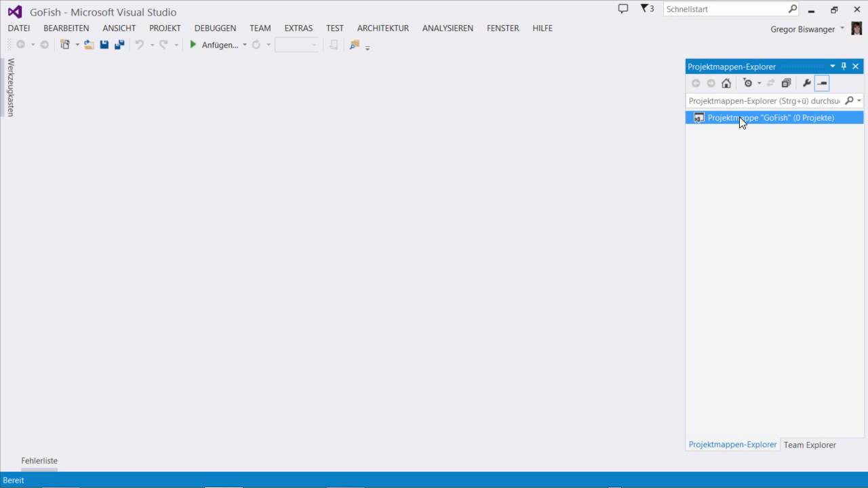Open the Anfügen dropdown arrow

click(x=245, y=45)
